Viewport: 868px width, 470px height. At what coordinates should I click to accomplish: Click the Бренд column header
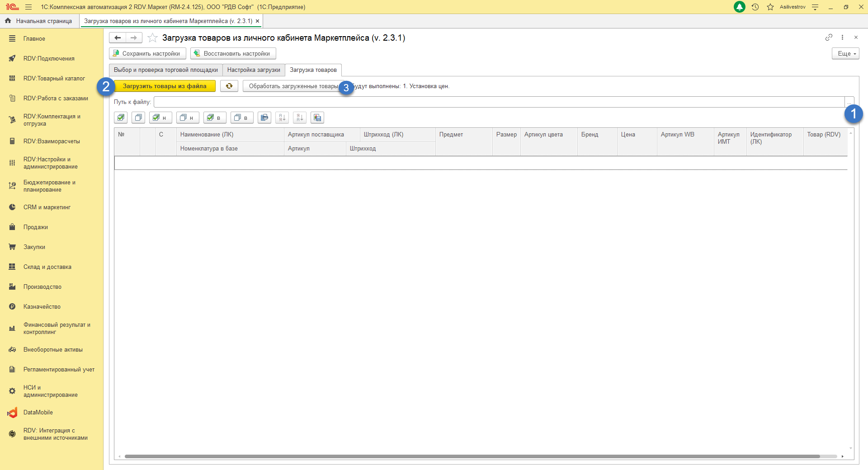click(x=597, y=141)
